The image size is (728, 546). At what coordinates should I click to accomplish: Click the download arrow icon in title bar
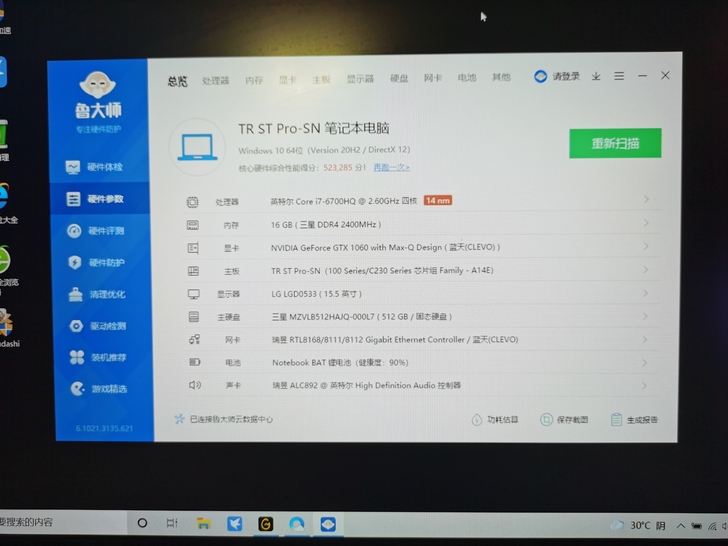[596, 76]
